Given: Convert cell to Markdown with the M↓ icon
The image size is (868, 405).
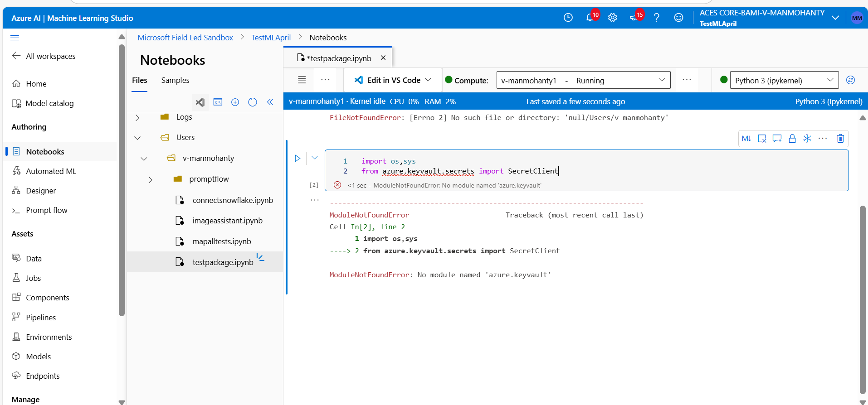Looking at the screenshot, I should 746,139.
